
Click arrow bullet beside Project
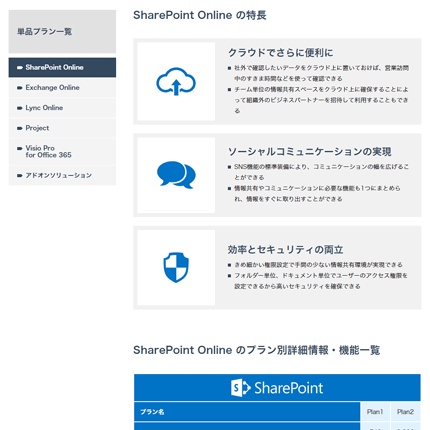(x=20, y=128)
